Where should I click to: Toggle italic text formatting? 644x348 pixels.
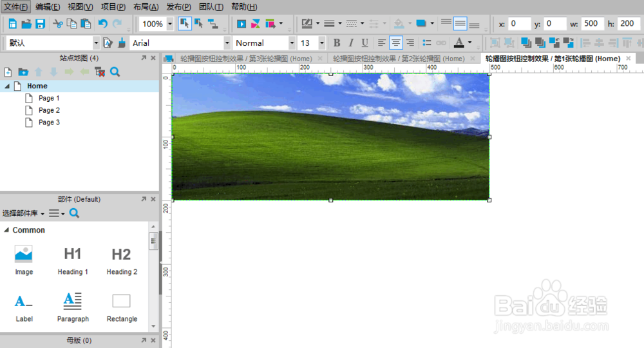point(351,43)
